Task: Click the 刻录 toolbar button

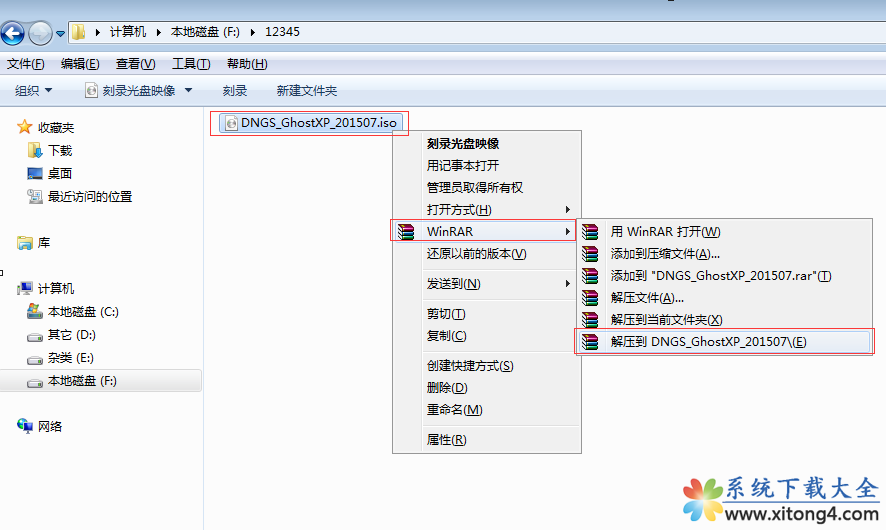Action: [234, 90]
